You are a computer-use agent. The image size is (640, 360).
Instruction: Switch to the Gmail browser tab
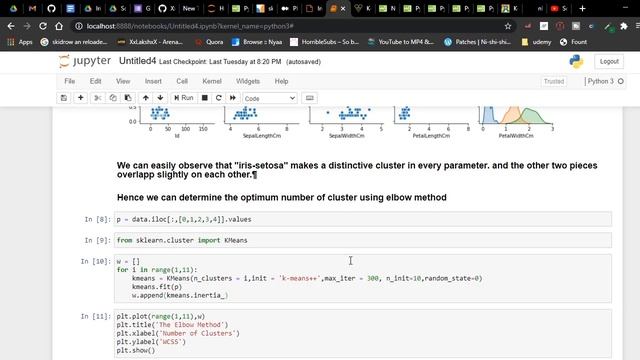(33, 8)
